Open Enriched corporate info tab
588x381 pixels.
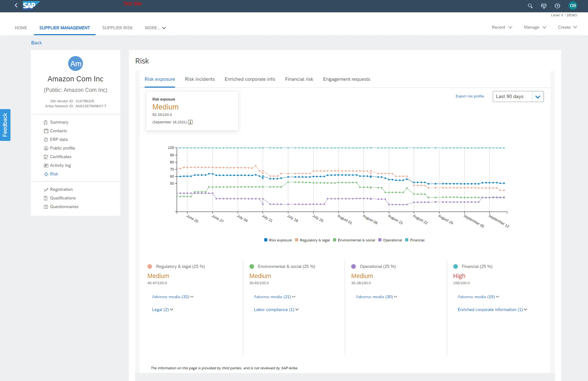[250, 79]
